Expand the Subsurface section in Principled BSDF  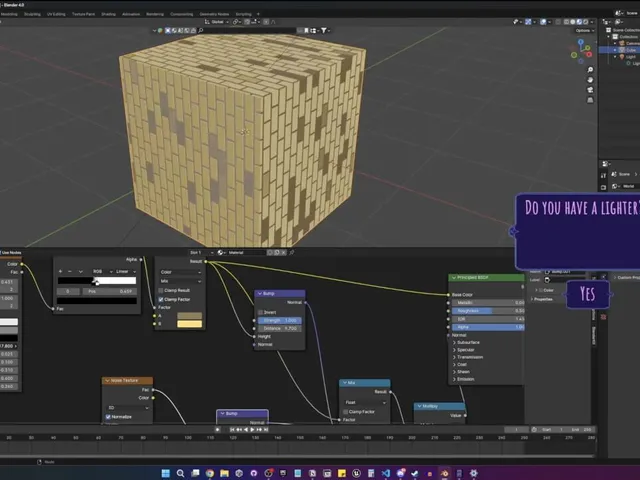pyautogui.click(x=465, y=342)
